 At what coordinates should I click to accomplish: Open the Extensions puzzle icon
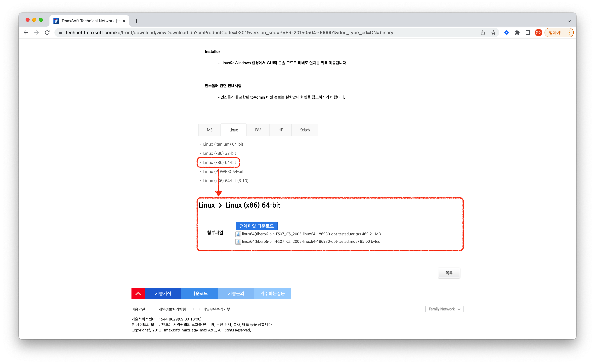pyautogui.click(x=517, y=33)
